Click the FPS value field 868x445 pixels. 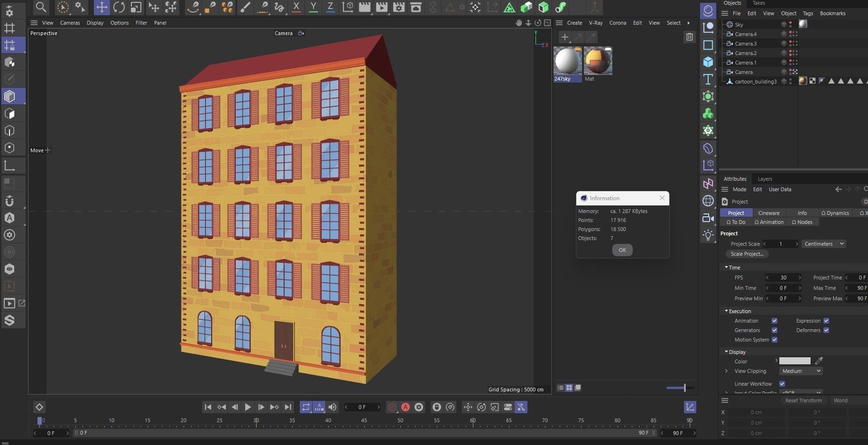pos(784,278)
